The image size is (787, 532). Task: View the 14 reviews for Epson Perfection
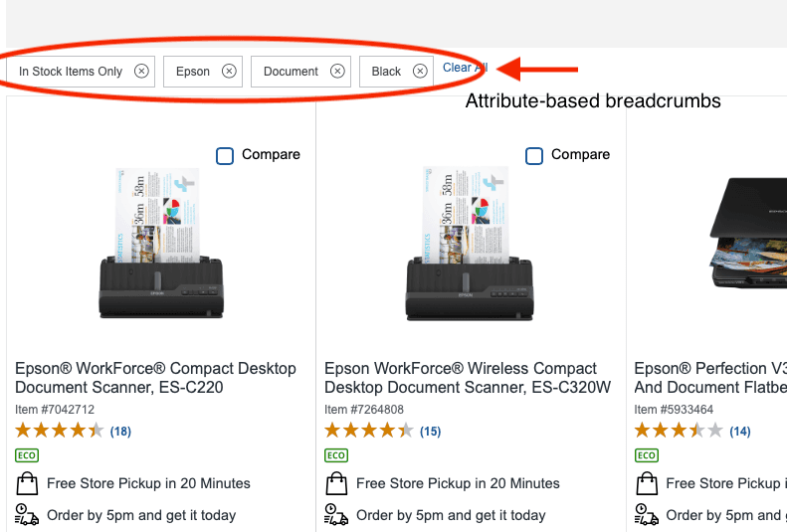tap(740, 432)
